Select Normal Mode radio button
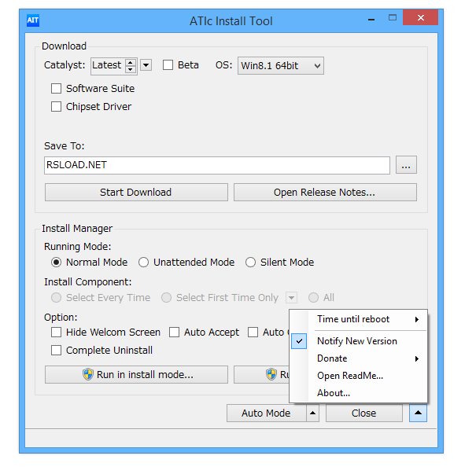476x474 pixels. (x=57, y=262)
